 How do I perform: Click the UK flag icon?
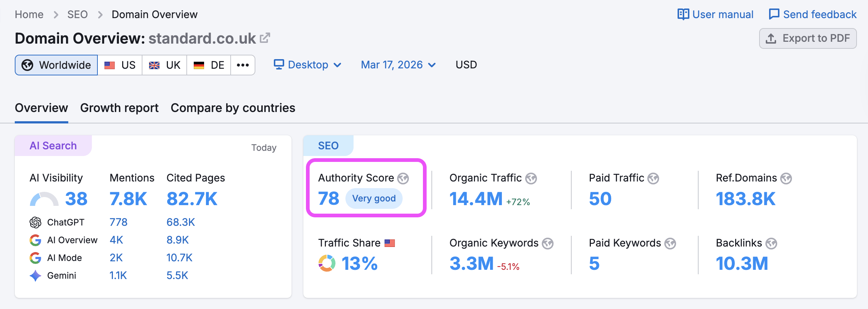pos(154,65)
